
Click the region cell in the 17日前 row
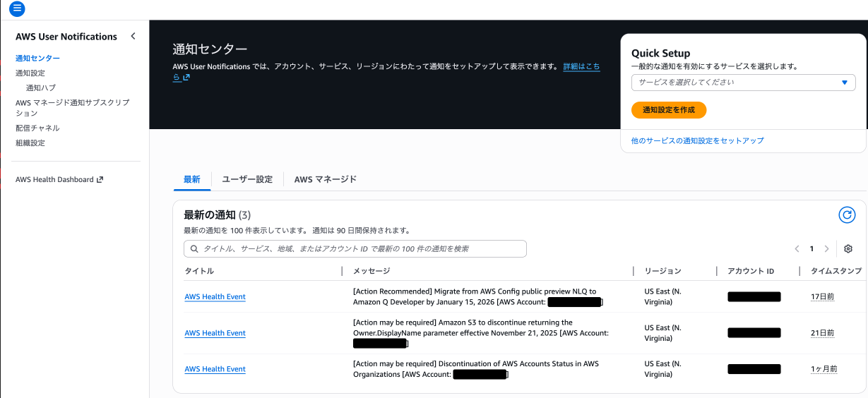click(x=662, y=296)
